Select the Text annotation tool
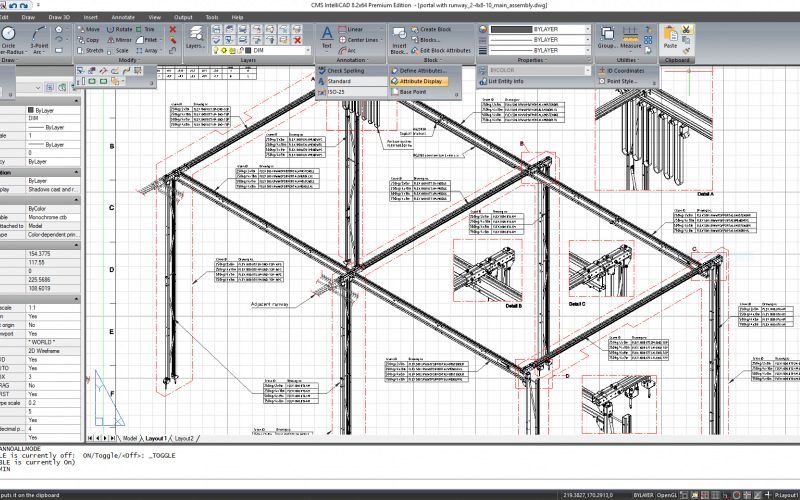 click(x=327, y=34)
